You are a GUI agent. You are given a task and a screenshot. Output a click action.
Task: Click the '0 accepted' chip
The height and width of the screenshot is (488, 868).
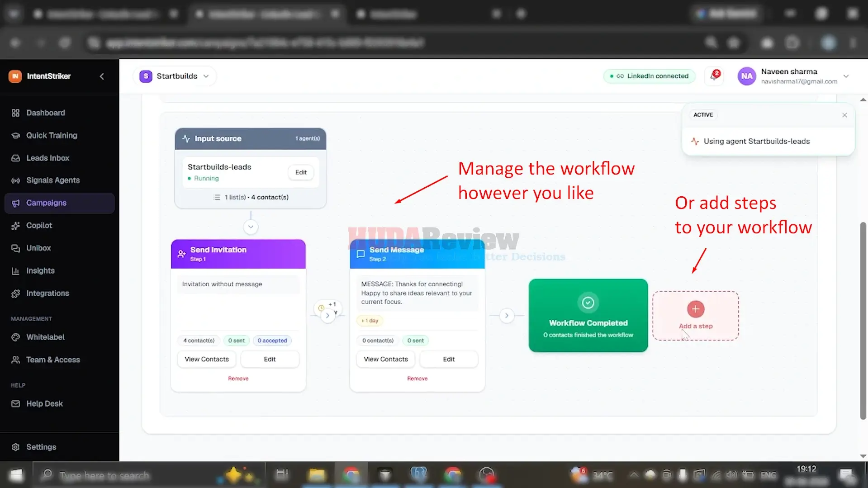point(272,341)
